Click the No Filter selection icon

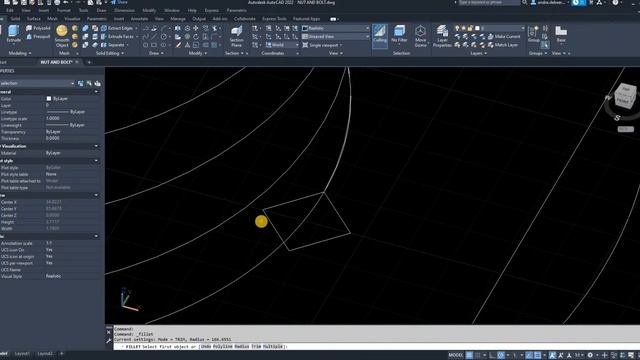[x=399, y=34]
